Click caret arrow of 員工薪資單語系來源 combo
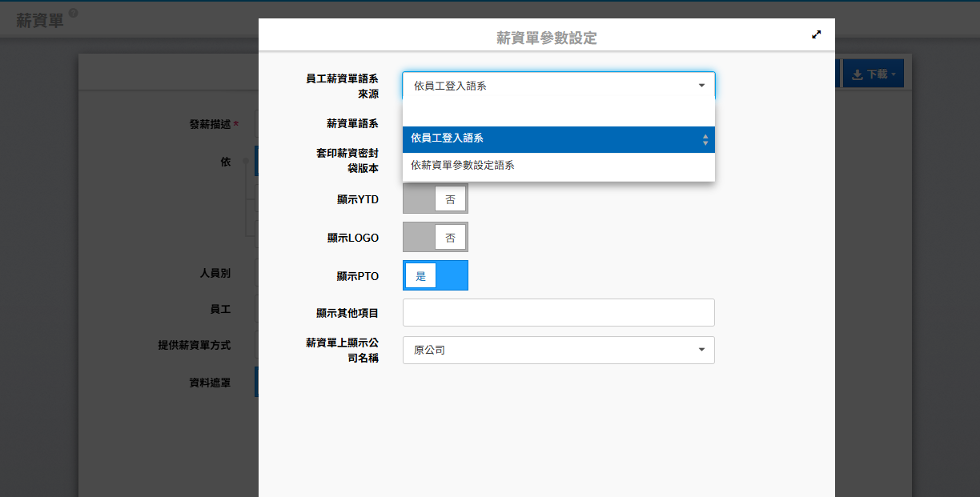 (701, 86)
